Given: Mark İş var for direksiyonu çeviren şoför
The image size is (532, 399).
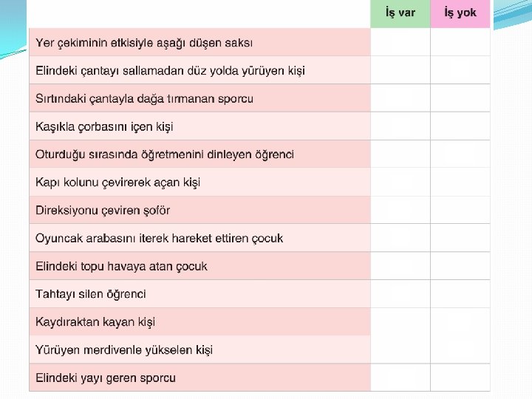Looking at the screenshot, I should click(400, 211).
